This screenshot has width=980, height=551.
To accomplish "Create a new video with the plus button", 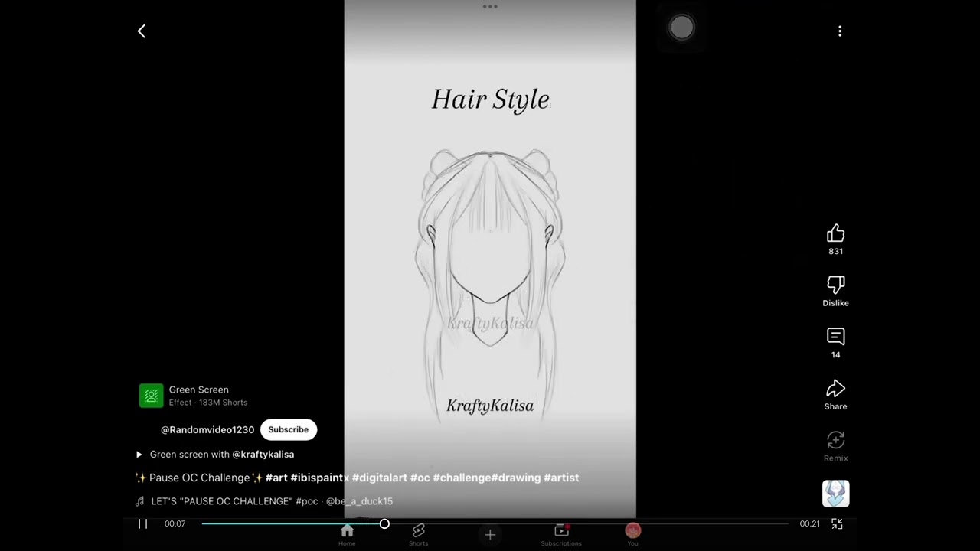I will [x=490, y=535].
